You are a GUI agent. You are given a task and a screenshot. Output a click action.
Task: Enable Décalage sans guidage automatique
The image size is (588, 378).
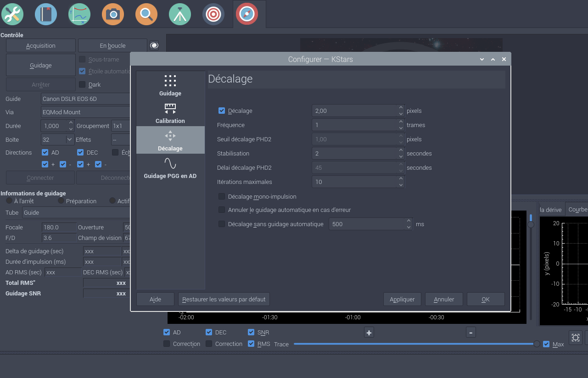pyautogui.click(x=222, y=224)
